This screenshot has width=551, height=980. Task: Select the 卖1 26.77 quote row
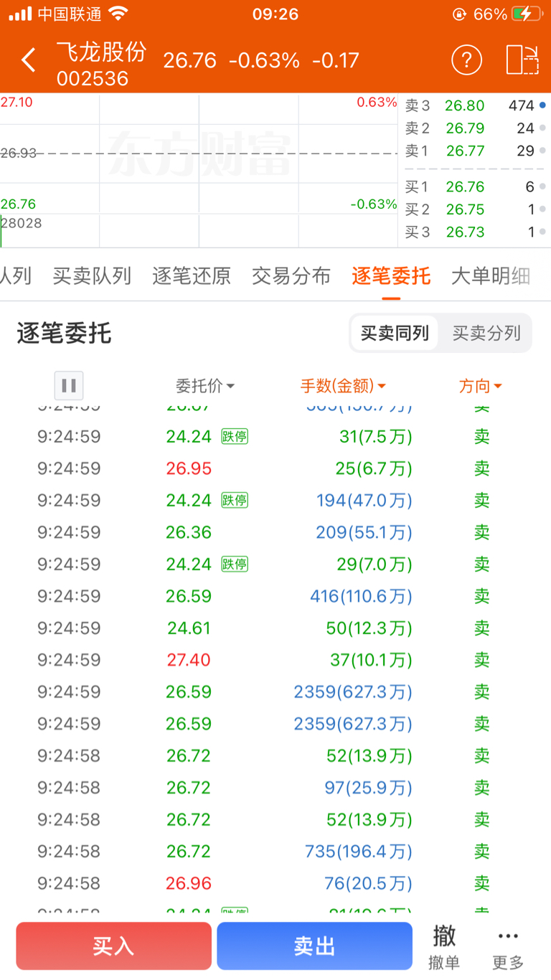[x=474, y=151]
